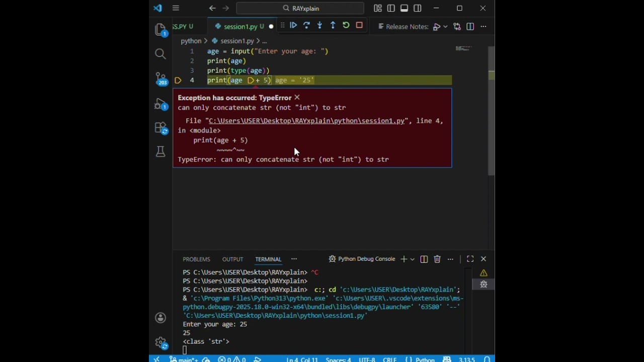
Task: Click the line 4 gutter debug marker
Action: [178, 80]
